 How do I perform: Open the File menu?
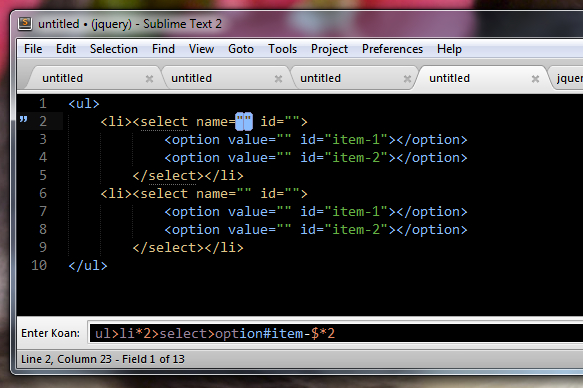pyautogui.click(x=33, y=49)
